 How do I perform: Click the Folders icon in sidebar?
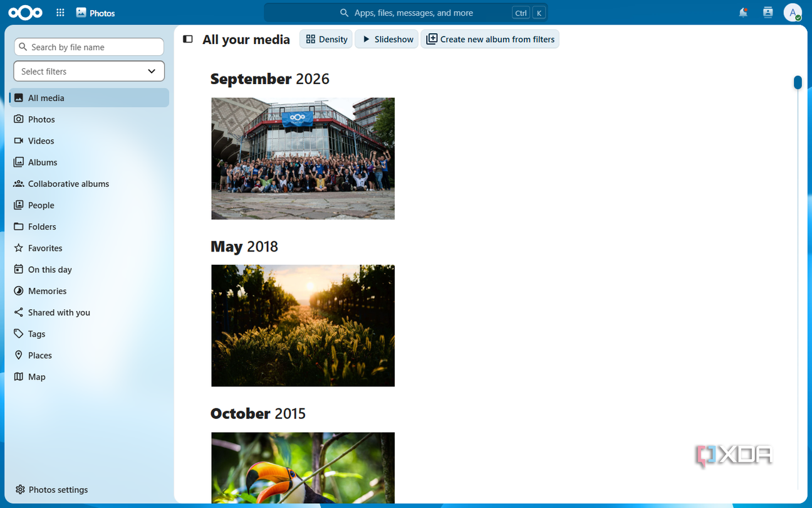click(19, 226)
